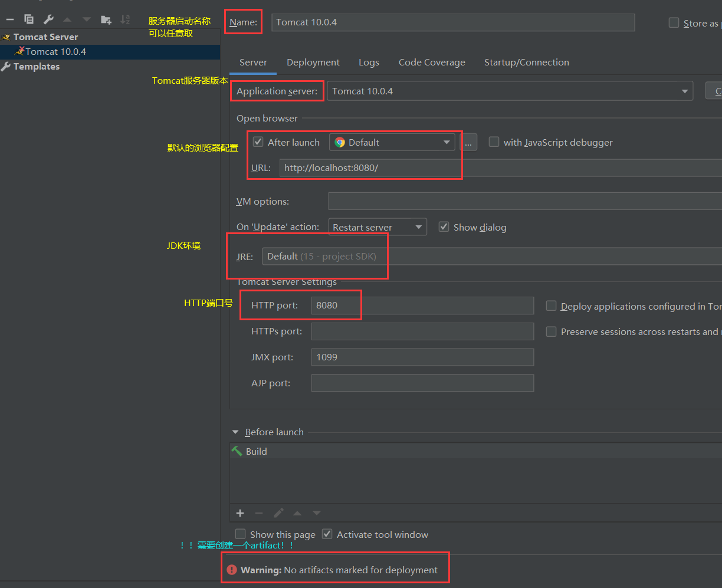The image size is (722, 588).
Task: Disable the After launch checkbox
Action: 258,142
